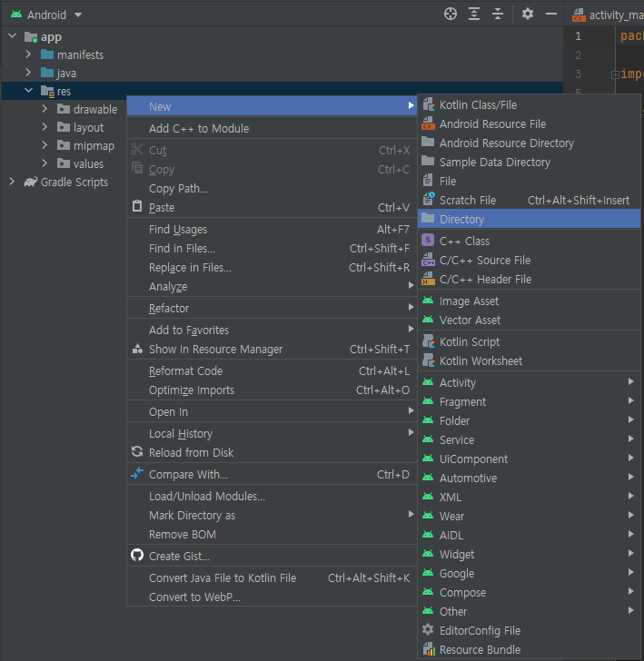The width and height of the screenshot is (644, 661).
Task: Open the Activity submenu
Action: [x=529, y=382]
